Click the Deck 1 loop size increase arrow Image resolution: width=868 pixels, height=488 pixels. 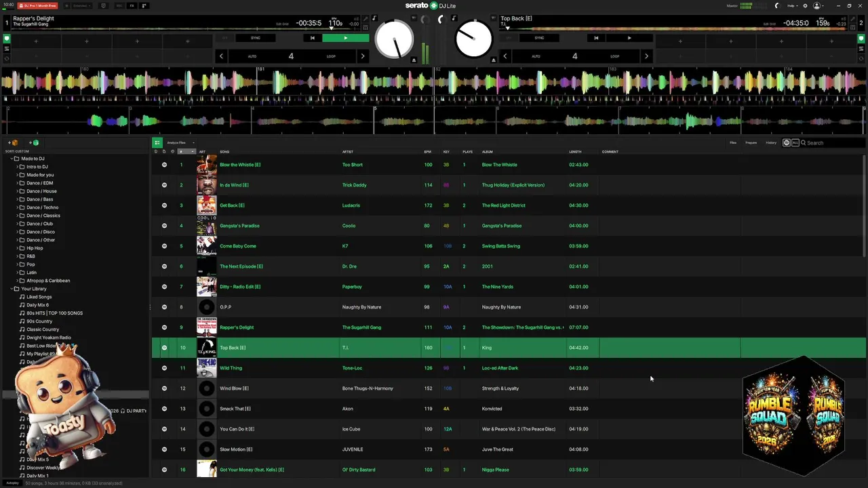coord(362,56)
